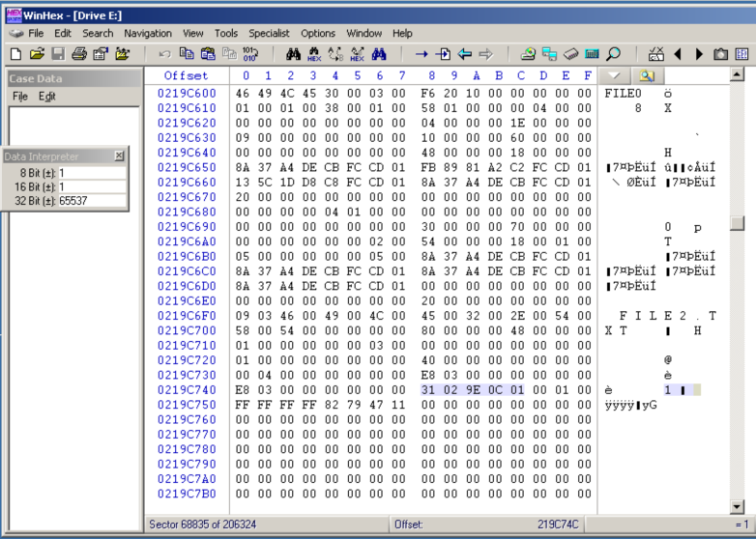Click the scrollbar down arrow
The width and height of the screenshot is (756, 539).
pos(737,506)
